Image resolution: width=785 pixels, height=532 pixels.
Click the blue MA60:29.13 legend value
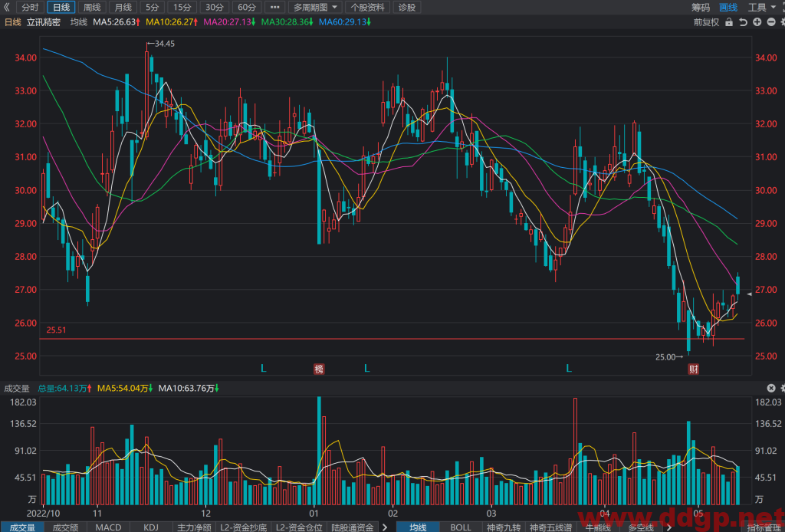(x=345, y=22)
